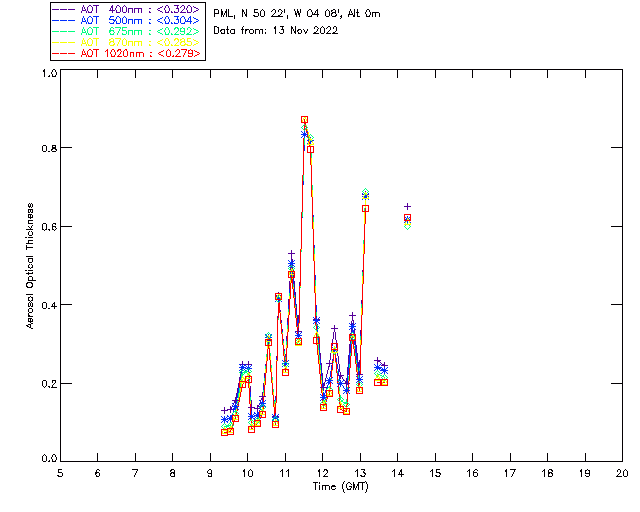Click the 0.2 y-axis tick label

(x=49, y=383)
